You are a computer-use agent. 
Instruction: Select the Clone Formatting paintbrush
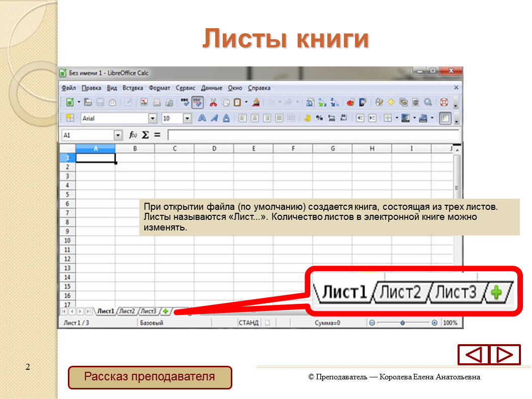[256, 102]
